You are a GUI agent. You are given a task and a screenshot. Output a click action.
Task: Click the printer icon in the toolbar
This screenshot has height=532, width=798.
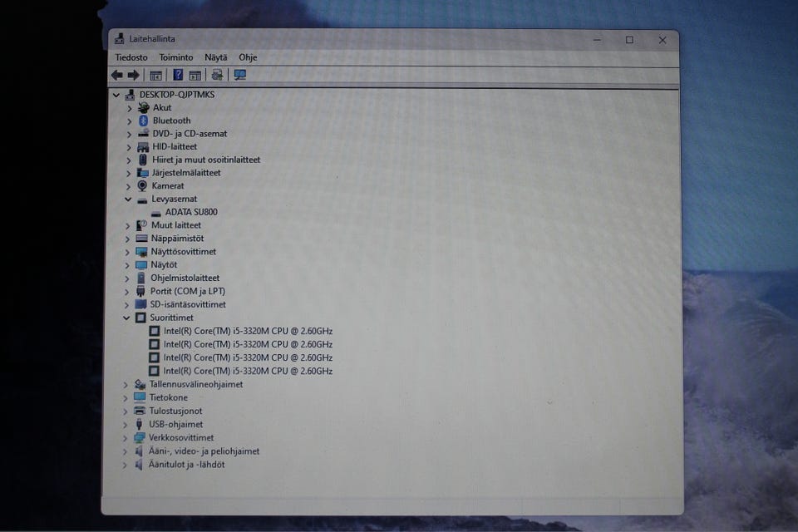click(217, 76)
